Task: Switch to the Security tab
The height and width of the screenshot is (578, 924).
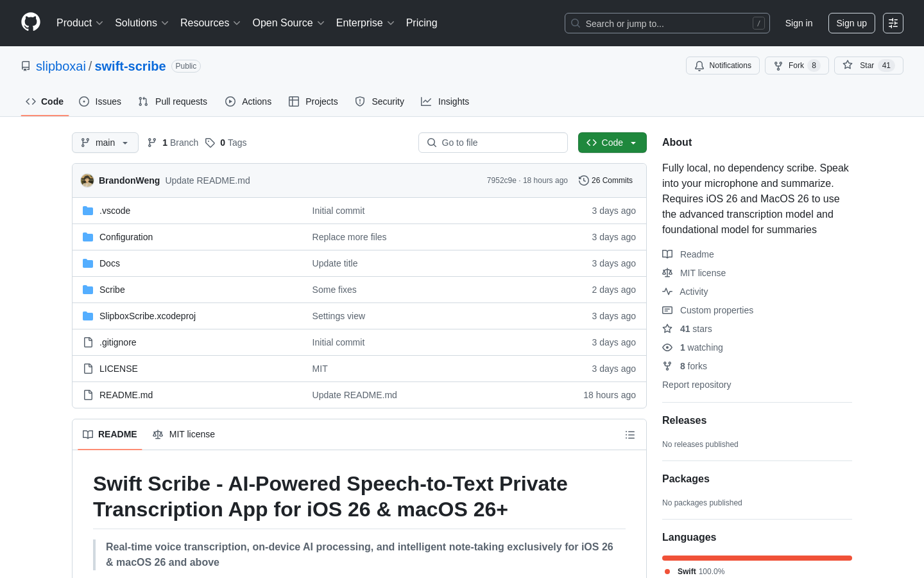Action: pos(380,101)
